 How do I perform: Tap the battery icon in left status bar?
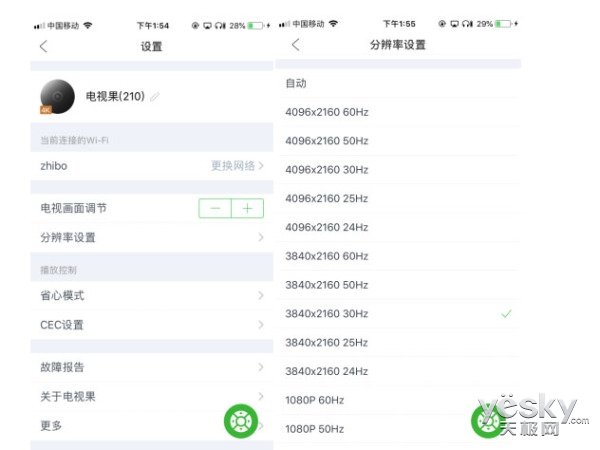click(256, 26)
